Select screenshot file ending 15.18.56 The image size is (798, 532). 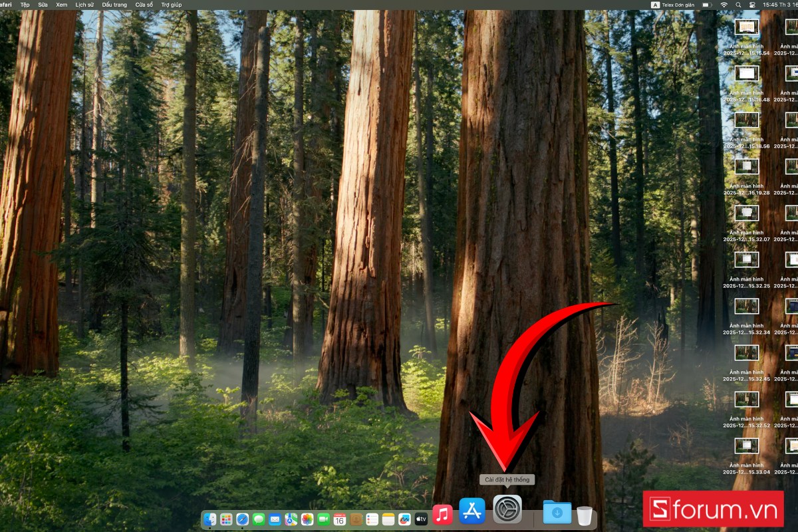pyautogui.click(x=747, y=130)
